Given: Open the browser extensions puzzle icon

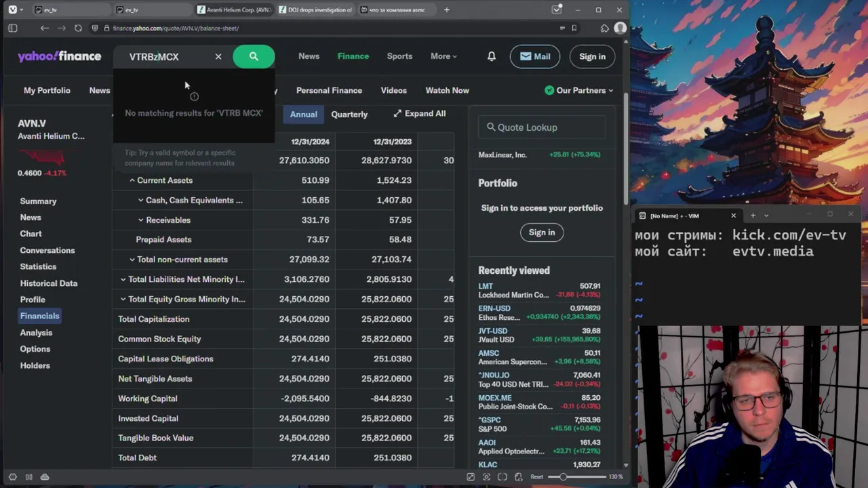Looking at the screenshot, I should pyautogui.click(x=605, y=28).
